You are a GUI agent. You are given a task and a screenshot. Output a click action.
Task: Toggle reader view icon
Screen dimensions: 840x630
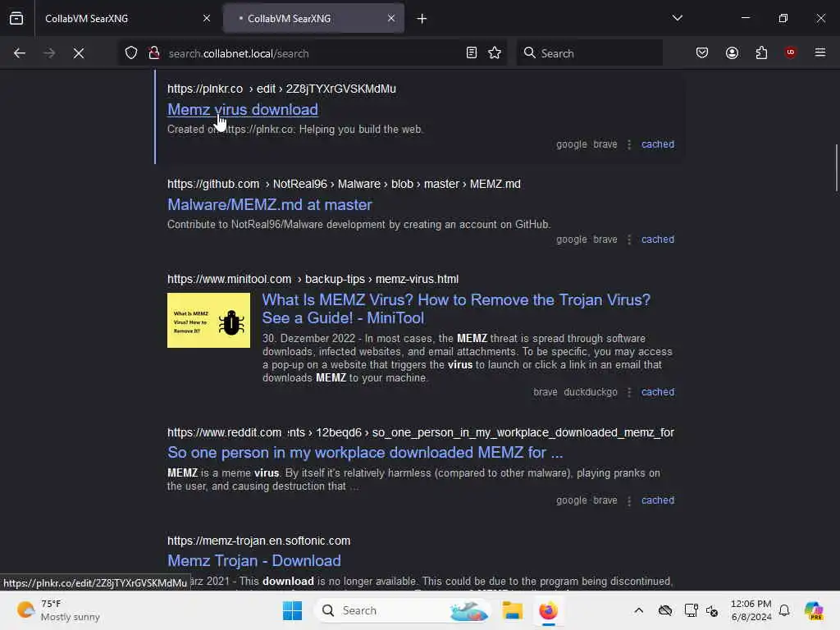click(x=472, y=53)
